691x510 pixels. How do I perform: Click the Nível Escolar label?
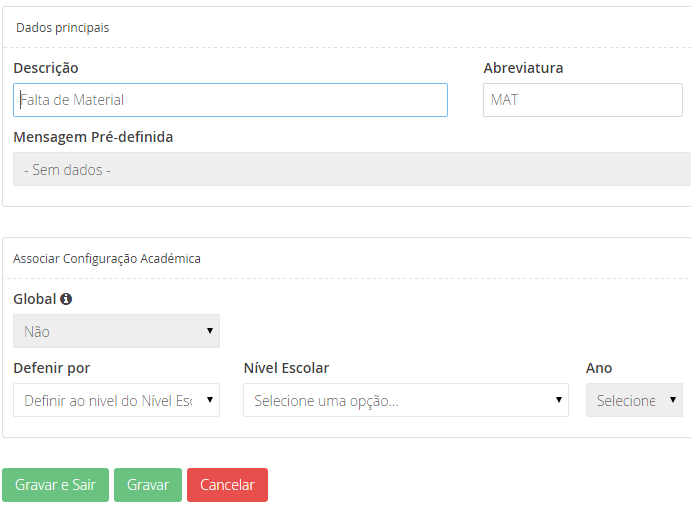click(286, 368)
